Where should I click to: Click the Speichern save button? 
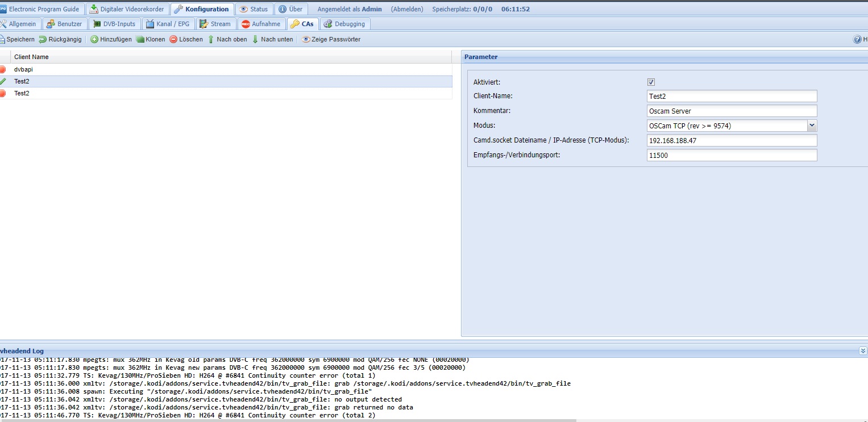tap(17, 39)
